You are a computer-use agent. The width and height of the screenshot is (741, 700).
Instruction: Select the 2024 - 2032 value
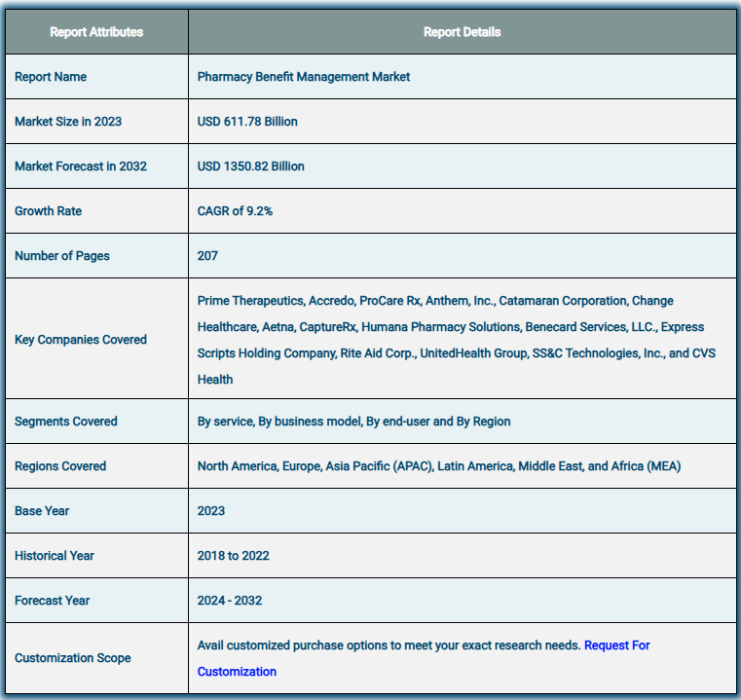point(230,601)
